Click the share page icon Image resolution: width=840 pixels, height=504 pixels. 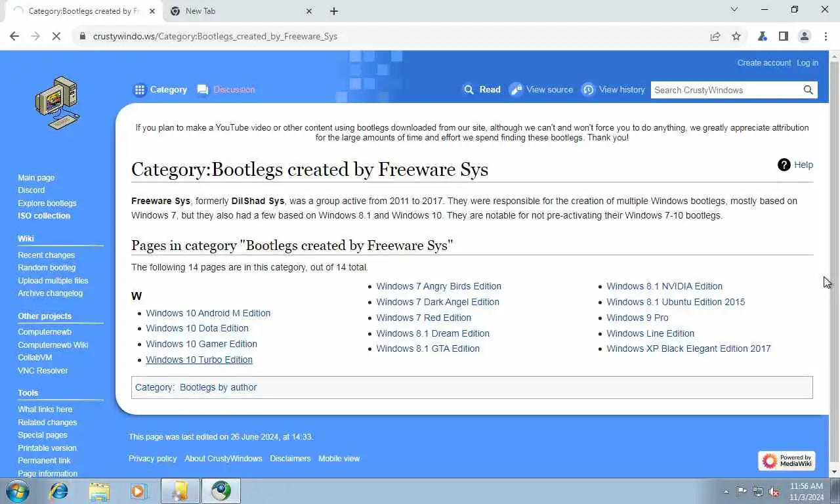pyautogui.click(x=715, y=36)
